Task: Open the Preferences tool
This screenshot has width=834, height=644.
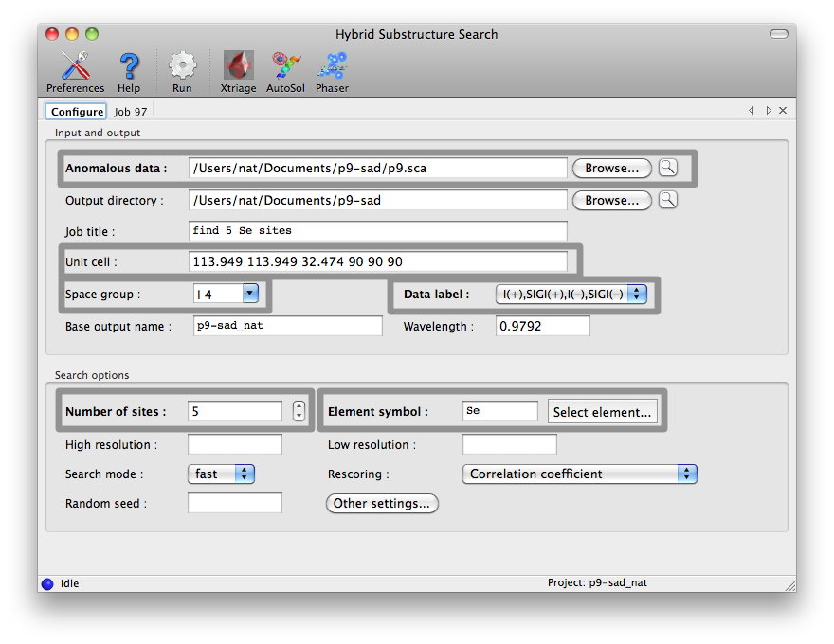Action: 74,66
